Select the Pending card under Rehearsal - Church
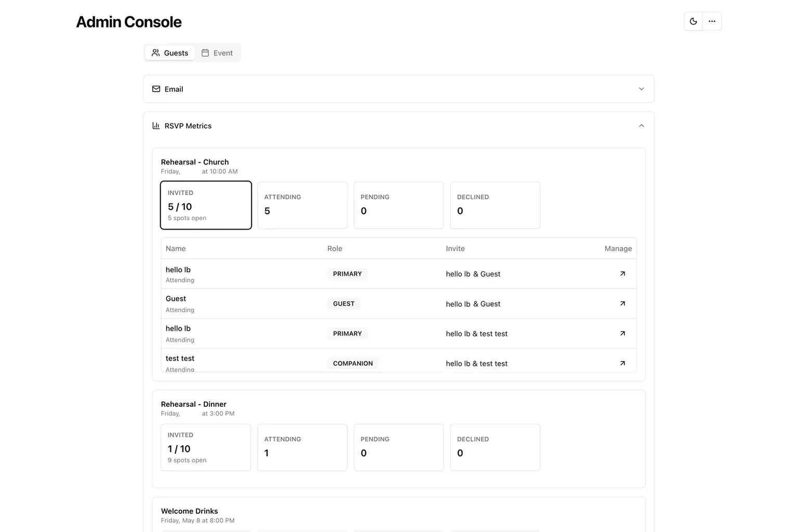 click(x=398, y=205)
